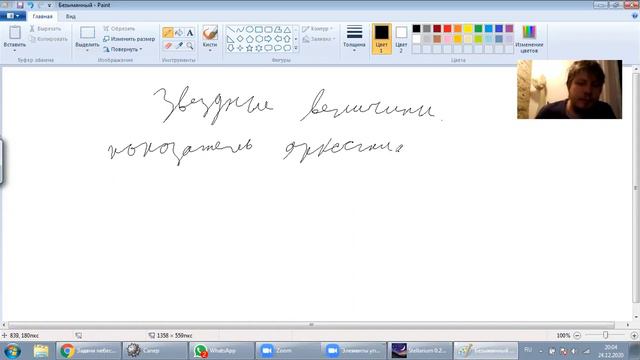
Task: Activate Color 1 (Цвет 1) selector
Action: (382, 39)
